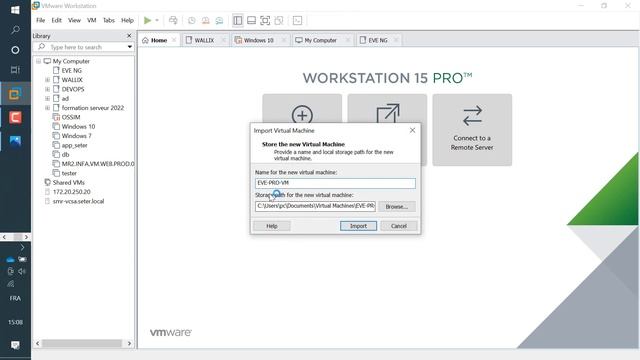The image size is (640, 360).
Task: Click VMware Workstation taskbar icon
Action: pyautogui.click(x=15, y=94)
